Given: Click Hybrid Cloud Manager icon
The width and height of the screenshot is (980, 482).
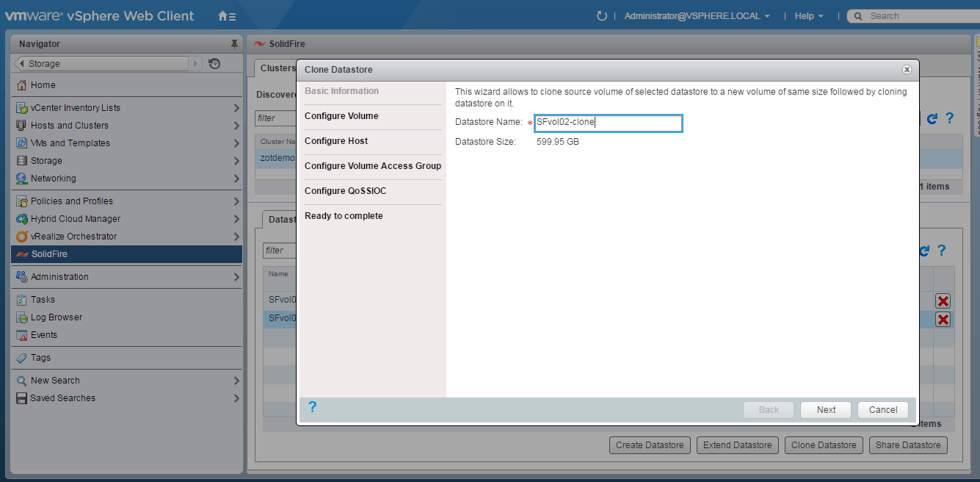Looking at the screenshot, I should (22, 219).
